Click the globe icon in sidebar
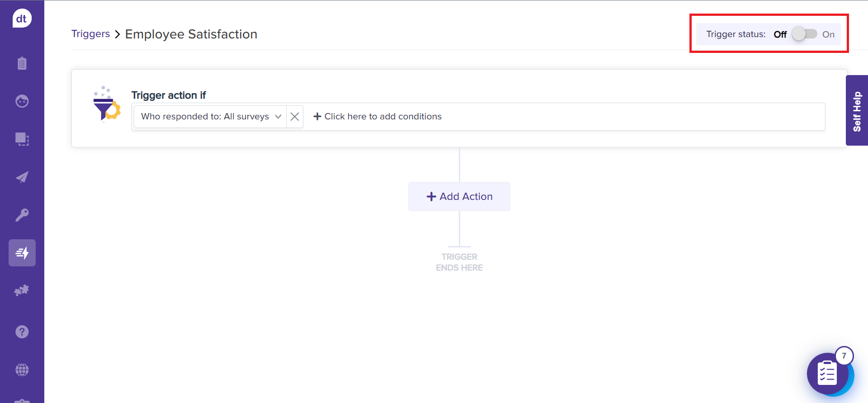 pos(22,370)
